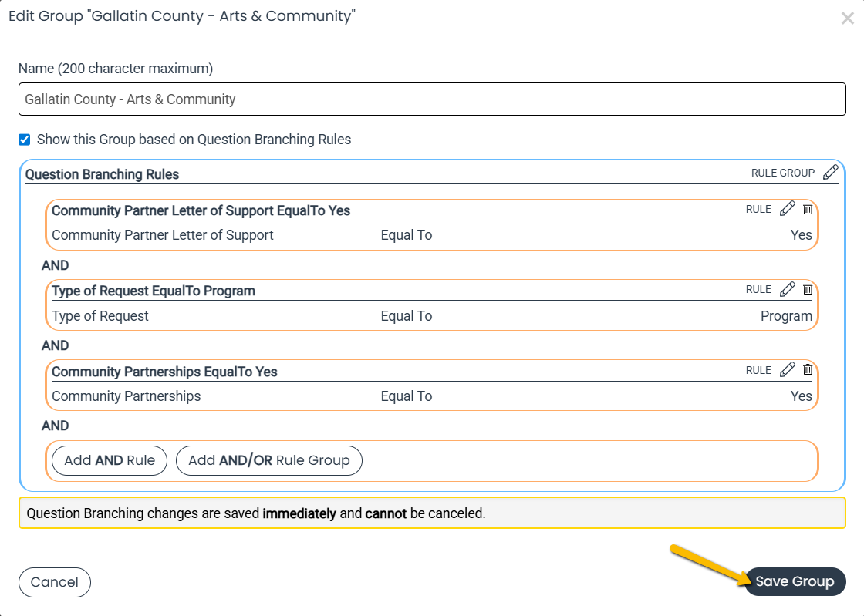Click the dialog title 'Edit Group Gallatin County'
Viewport: 864px width, 616px height.
[182, 16]
